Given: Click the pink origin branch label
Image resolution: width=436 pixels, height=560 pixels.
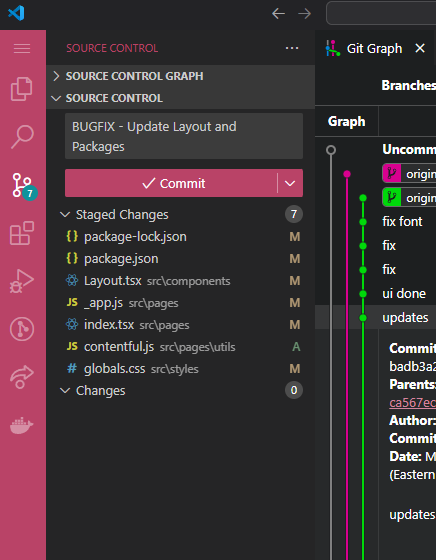Looking at the screenshot, I should click(409, 174).
